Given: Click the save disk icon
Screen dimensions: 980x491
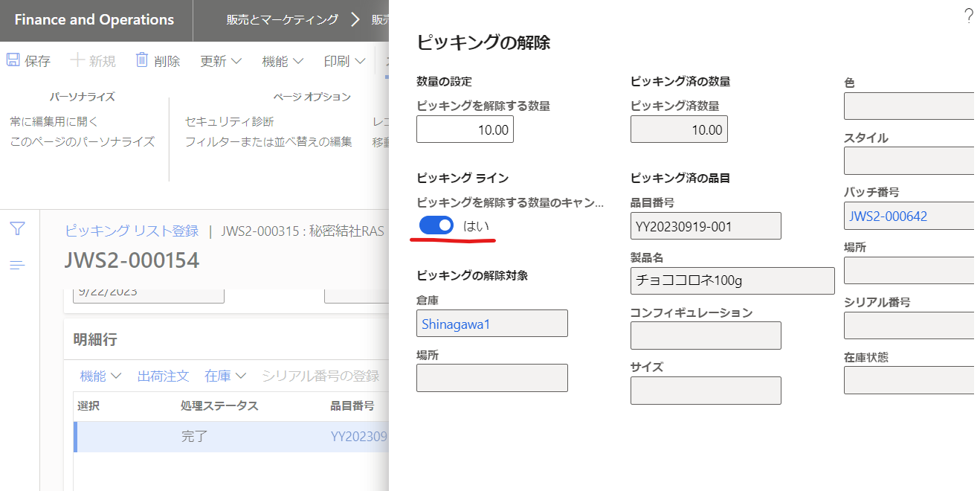Looking at the screenshot, I should 13,60.
